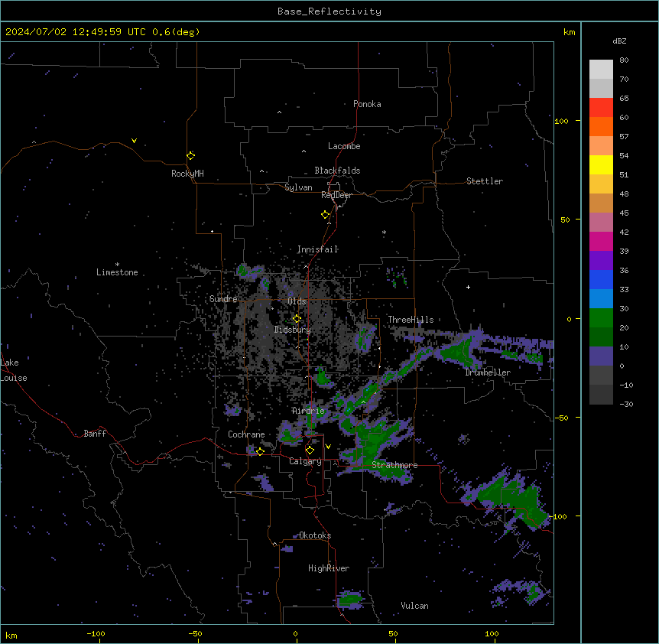This screenshot has height=644, width=659.
Task: Pick the gold 48-51 dBZ legend swatch
Action: coord(601,184)
